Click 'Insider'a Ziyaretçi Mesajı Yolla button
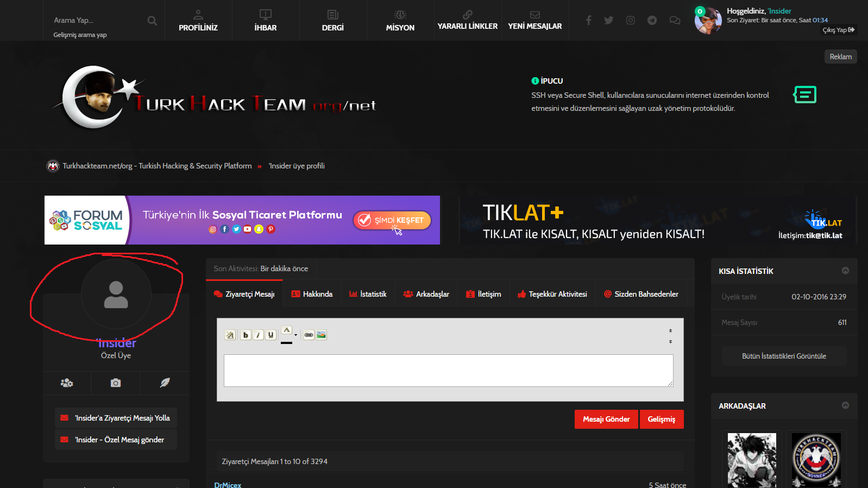 click(x=116, y=418)
